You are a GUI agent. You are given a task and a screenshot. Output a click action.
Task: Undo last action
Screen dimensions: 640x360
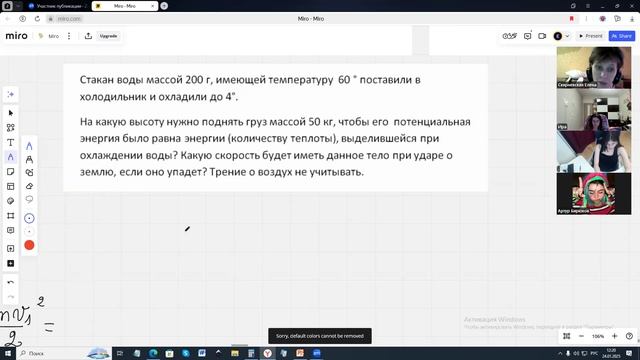pyautogui.click(x=11, y=282)
